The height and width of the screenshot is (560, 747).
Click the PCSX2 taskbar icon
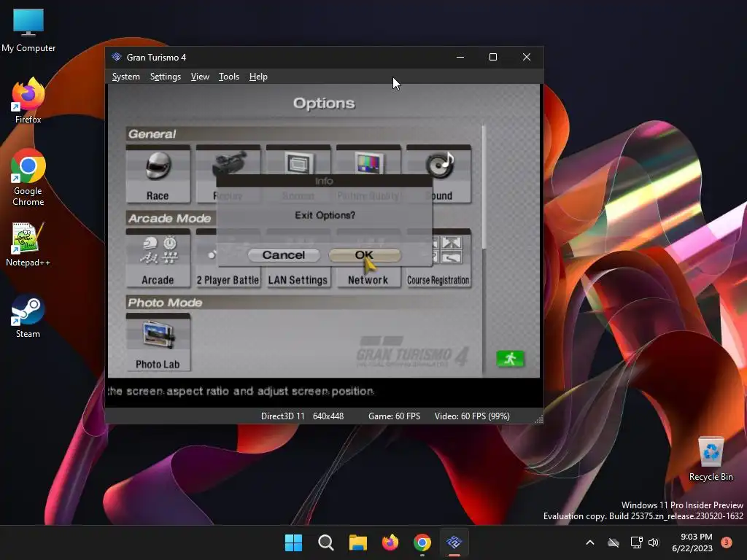[454, 542]
